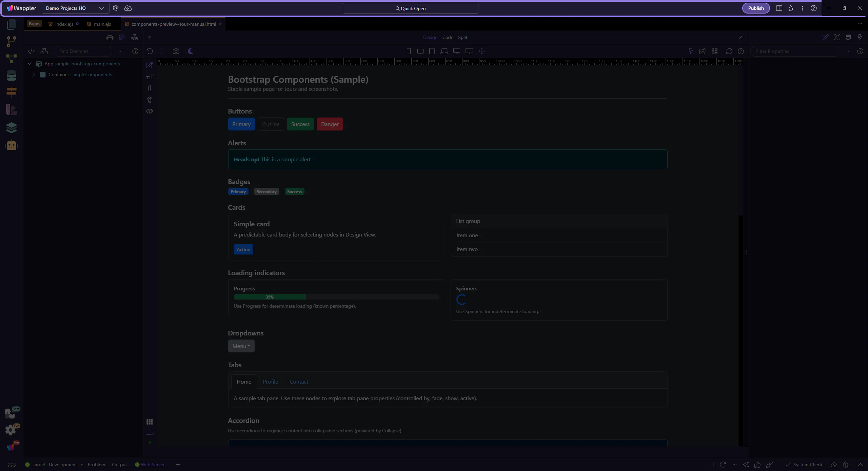Switch to the index.ejs file tab
This screenshot has height=471, width=868.
point(64,24)
